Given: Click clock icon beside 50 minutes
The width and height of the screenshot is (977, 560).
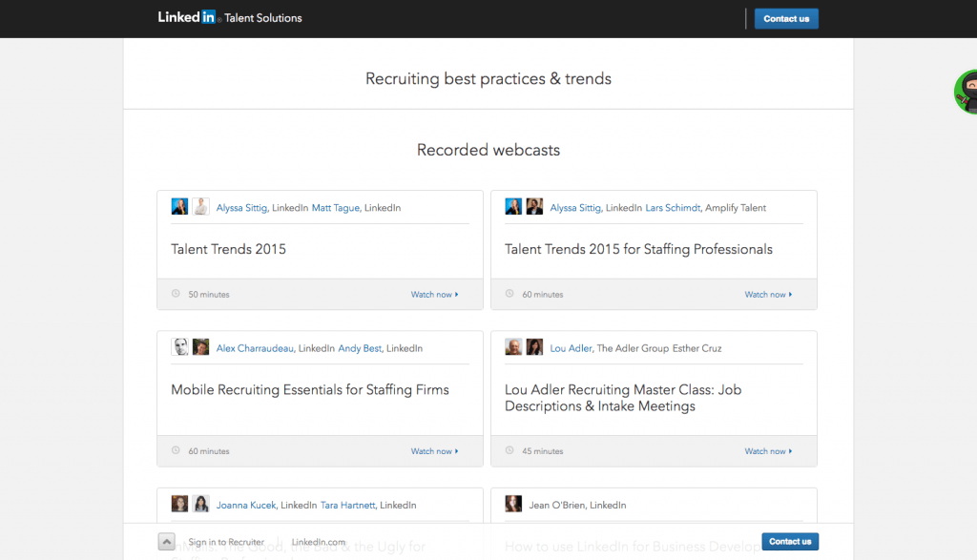Looking at the screenshot, I should tap(176, 294).
